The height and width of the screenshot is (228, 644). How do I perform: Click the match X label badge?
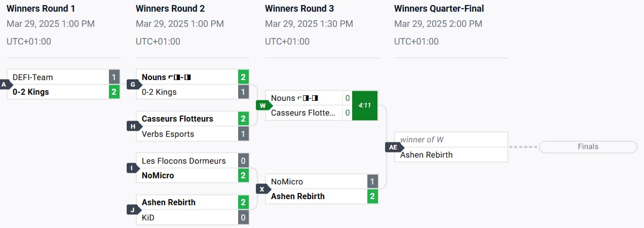(x=262, y=189)
